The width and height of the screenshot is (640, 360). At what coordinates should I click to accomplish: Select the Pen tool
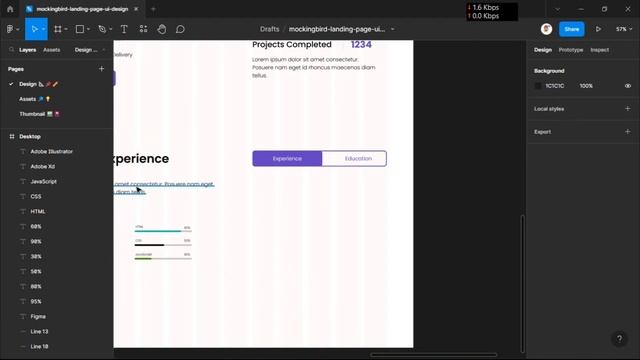coord(102,29)
